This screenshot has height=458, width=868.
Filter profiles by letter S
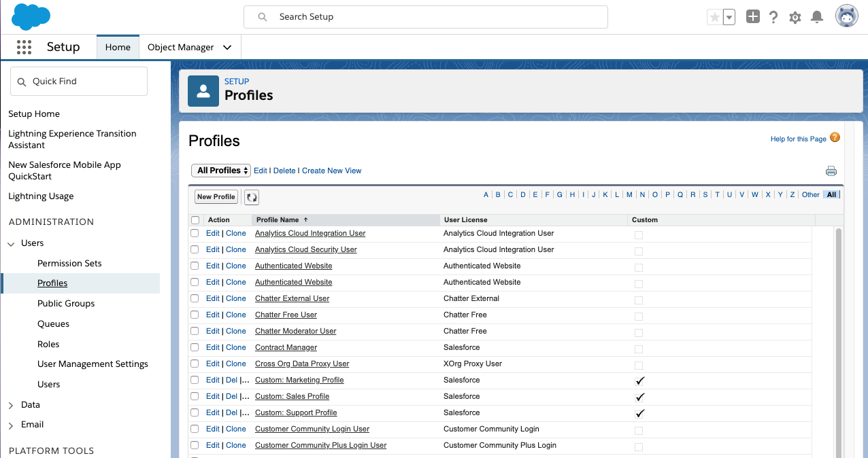705,194
